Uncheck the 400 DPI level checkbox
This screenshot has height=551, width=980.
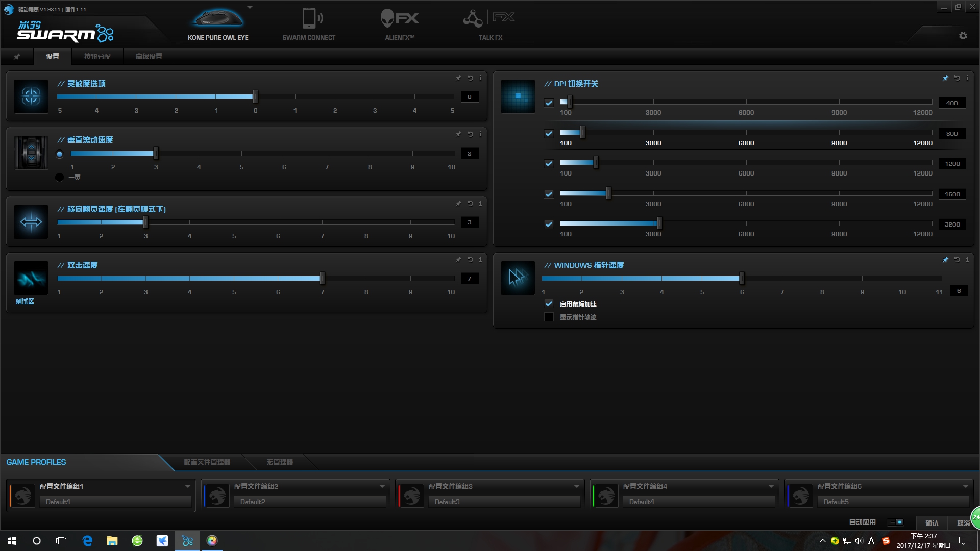[x=549, y=103]
